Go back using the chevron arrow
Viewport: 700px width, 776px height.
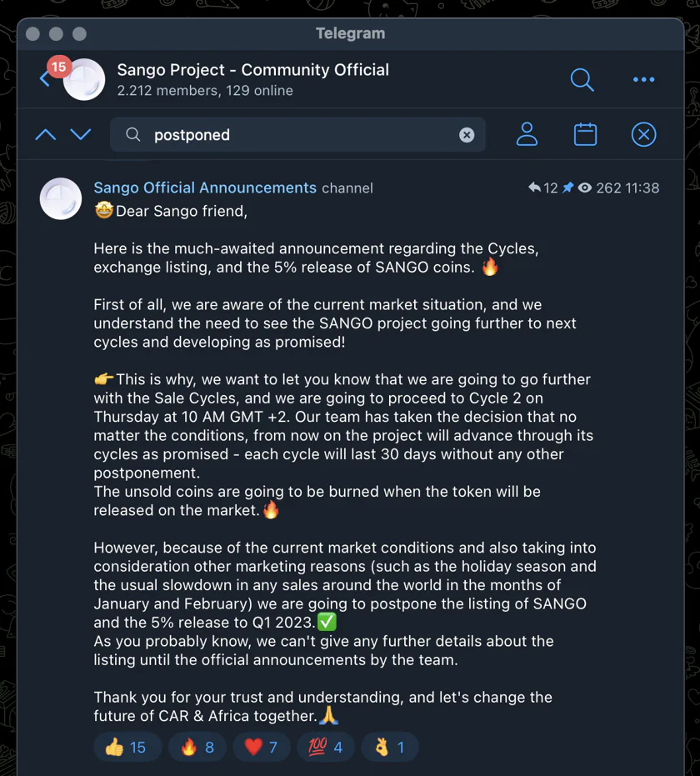click(x=44, y=78)
